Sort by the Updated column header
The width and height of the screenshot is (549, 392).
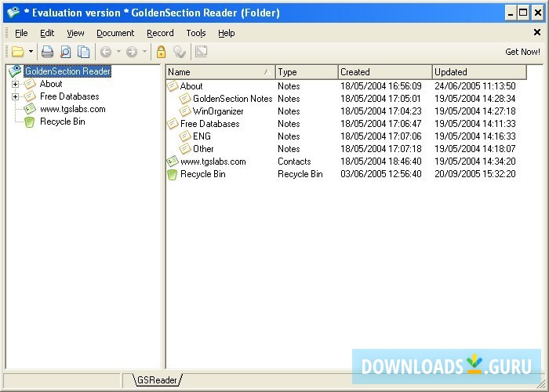(x=479, y=72)
